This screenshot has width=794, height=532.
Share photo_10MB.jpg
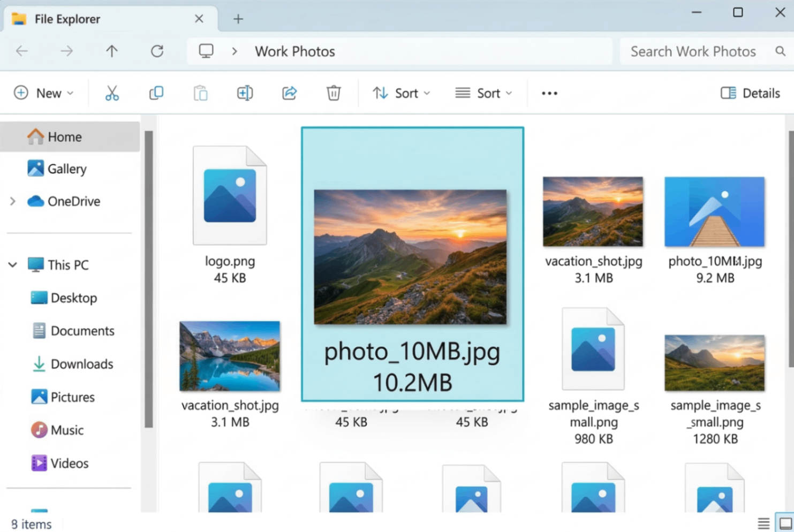[289, 93]
